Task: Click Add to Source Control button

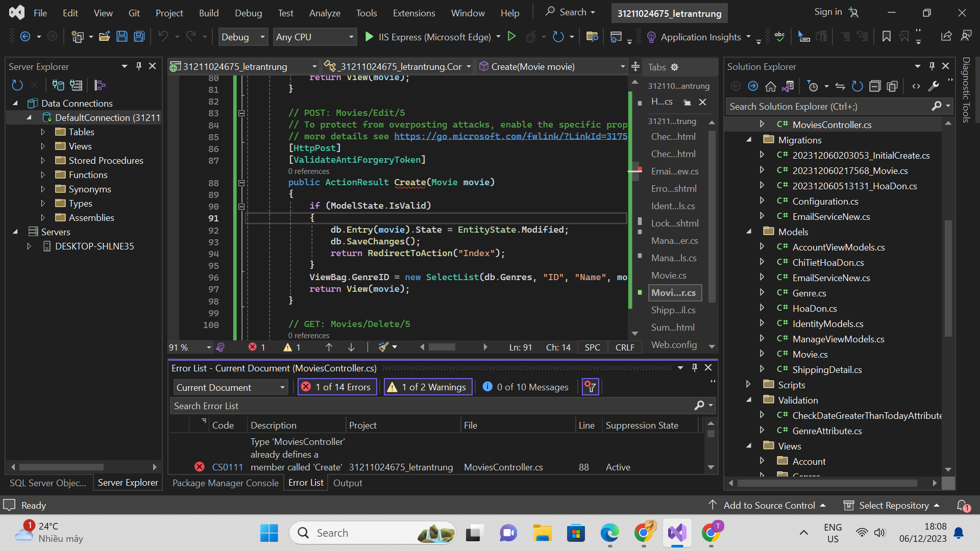Action: (768, 506)
